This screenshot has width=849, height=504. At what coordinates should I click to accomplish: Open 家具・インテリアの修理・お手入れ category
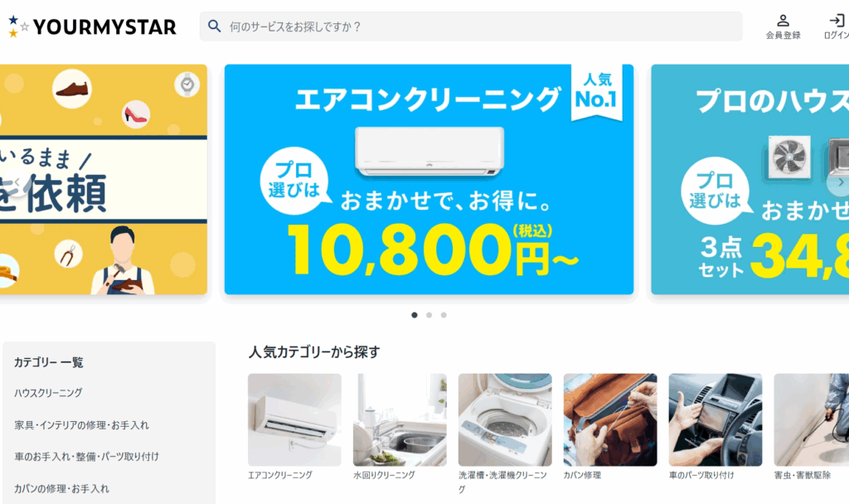(81, 425)
